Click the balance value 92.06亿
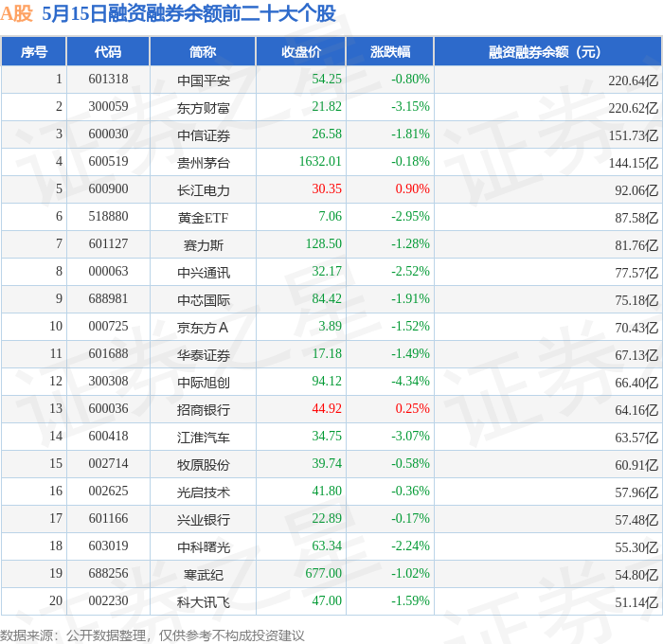 tap(636, 190)
